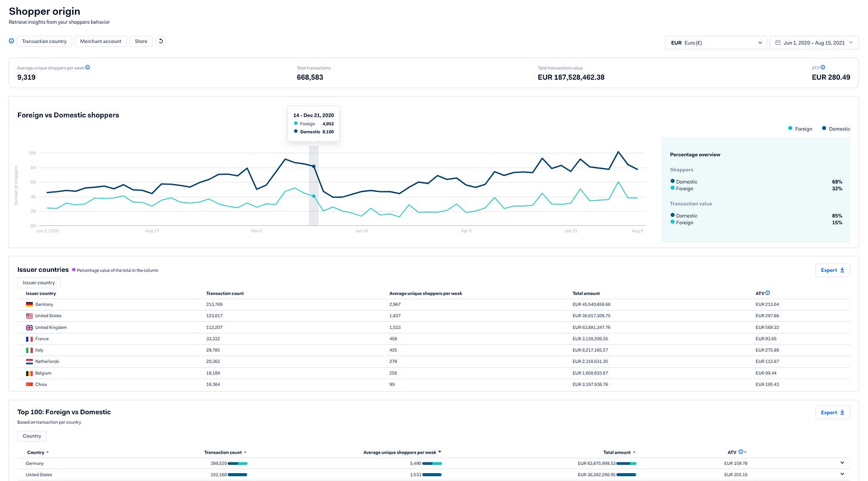Click Germany transaction count bar in Top 100
Image resolution: width=868 pixels, height=481 pixels.
pos(237,463)
